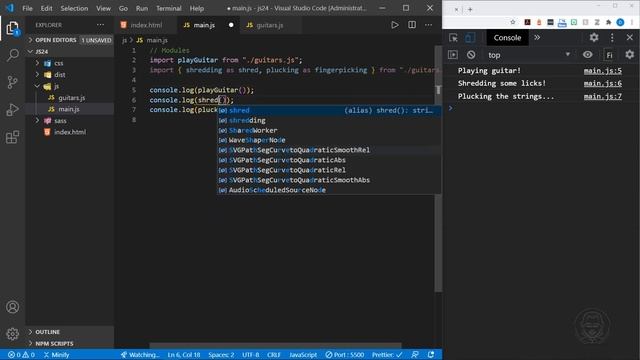This screenshot has height=360, width=640.
Task: Open DevTools settings gear
Action: pos(594,38)
